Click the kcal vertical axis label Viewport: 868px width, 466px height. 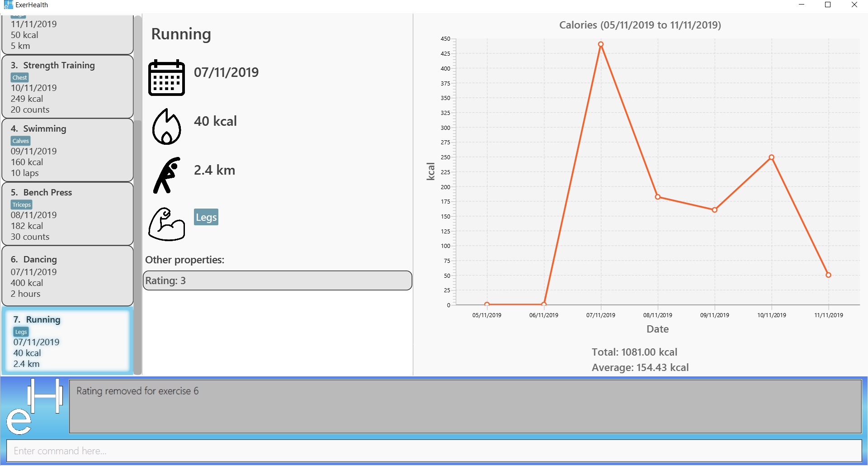430,171
